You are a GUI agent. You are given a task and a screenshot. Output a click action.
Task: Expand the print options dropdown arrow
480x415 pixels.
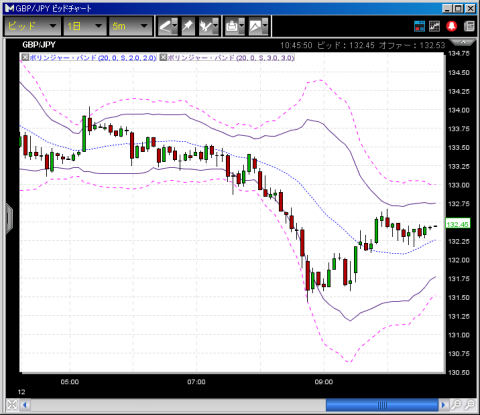pos(242,26)
